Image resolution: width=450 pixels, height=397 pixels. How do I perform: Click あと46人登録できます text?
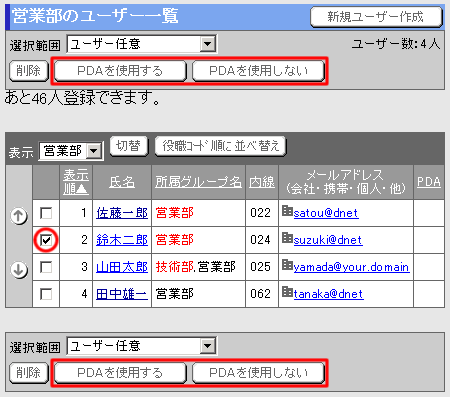[82, 99]
